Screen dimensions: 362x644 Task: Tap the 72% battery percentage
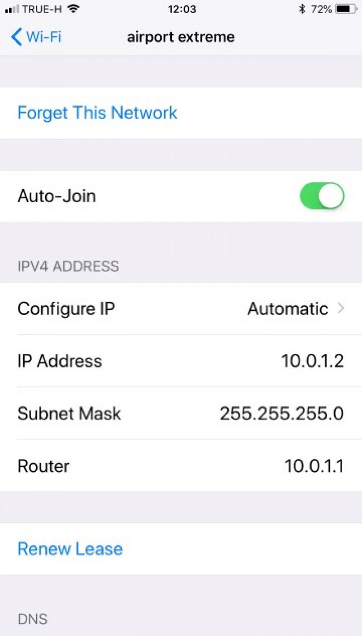coord(321,9)
